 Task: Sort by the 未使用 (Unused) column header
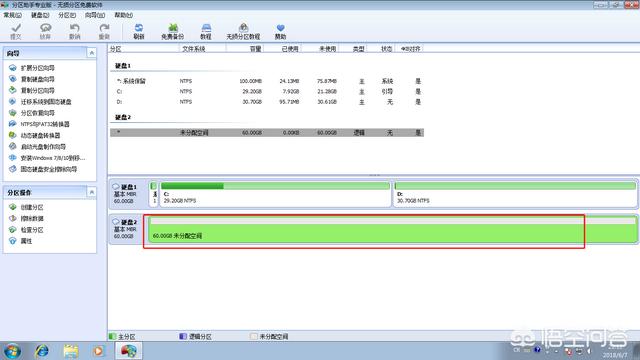coord(320,49)
